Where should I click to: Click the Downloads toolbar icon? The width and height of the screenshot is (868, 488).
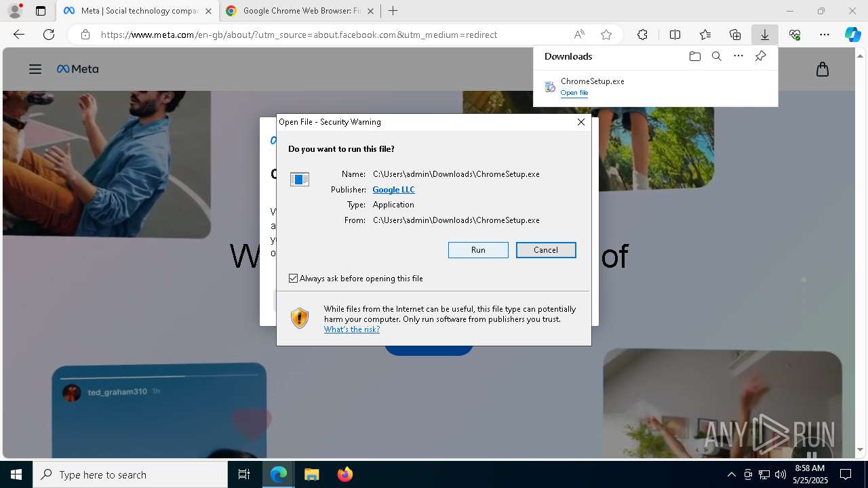[765, 35]
